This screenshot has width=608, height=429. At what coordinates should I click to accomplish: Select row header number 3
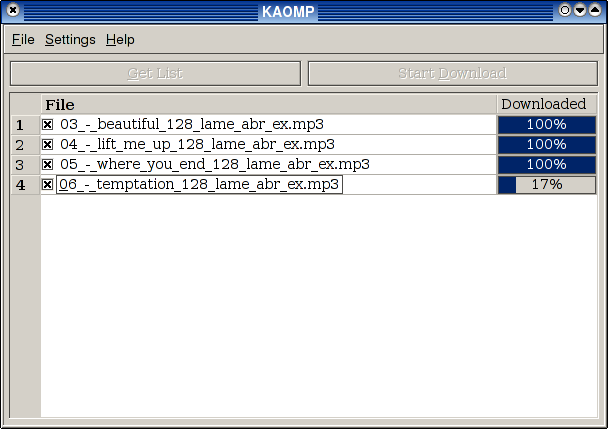tap(26, 165)
